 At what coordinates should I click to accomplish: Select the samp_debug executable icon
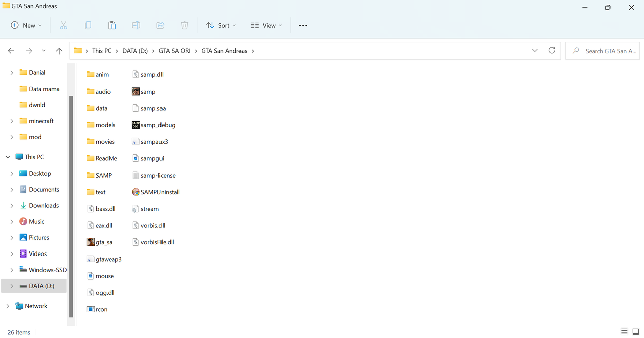(135, 125)
